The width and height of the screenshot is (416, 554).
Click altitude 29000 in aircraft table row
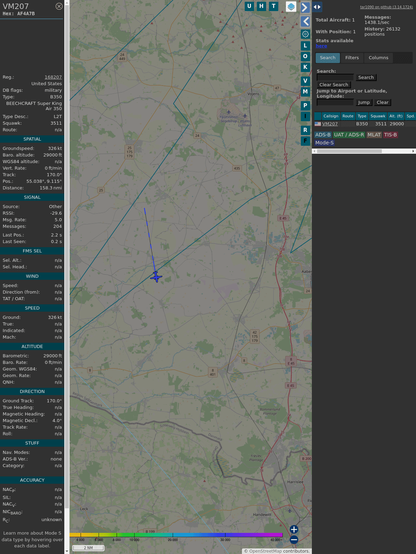(x=396, y=124)
